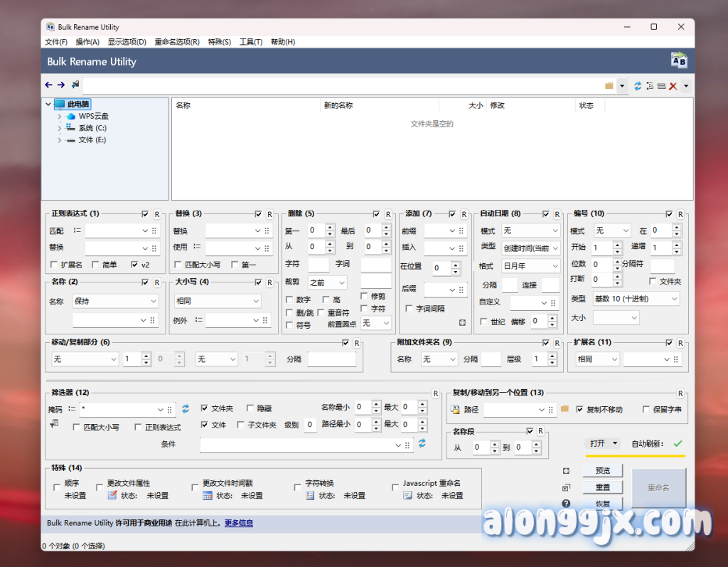Click the 更改文件时间戳 calendar icon
The height and width of the screenshot is (567, 728).
(x=208, y=496)
